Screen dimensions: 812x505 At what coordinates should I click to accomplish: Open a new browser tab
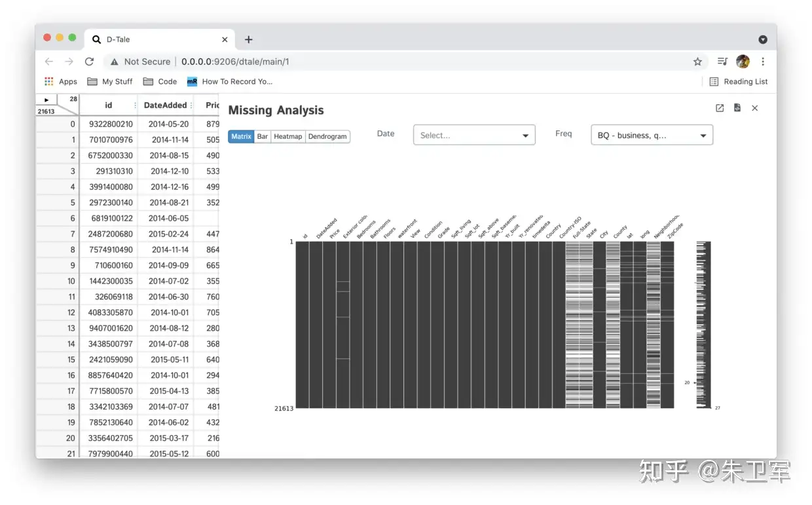tap(248, 39)
